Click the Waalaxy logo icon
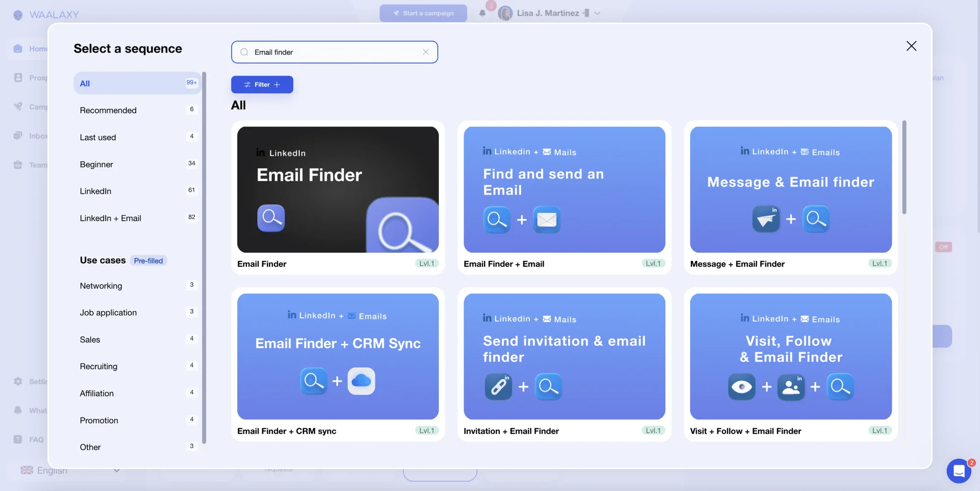 pos(18,15)
